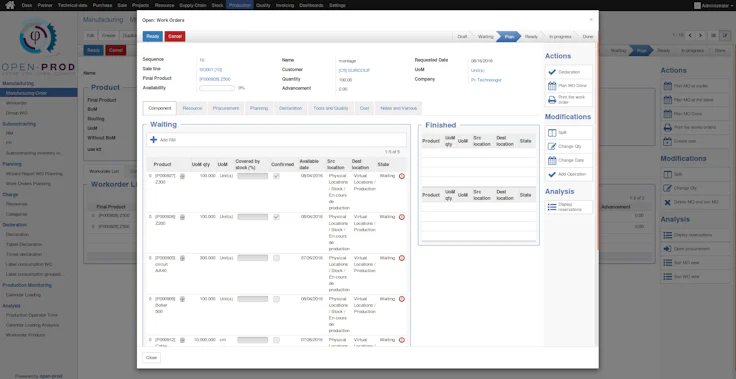Toggle Confirmed checkbox on Z300 row
Screen dimensions: 736x379
(276, 176)
